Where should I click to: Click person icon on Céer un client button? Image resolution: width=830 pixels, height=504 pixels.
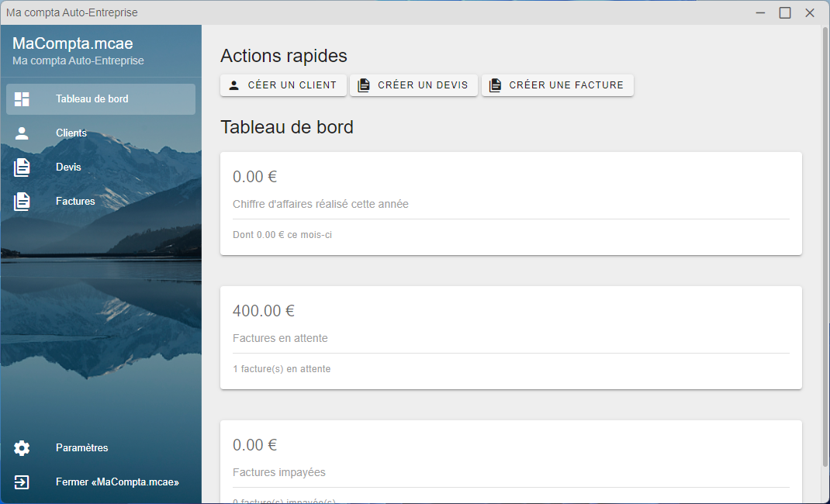tap(234, 85)
